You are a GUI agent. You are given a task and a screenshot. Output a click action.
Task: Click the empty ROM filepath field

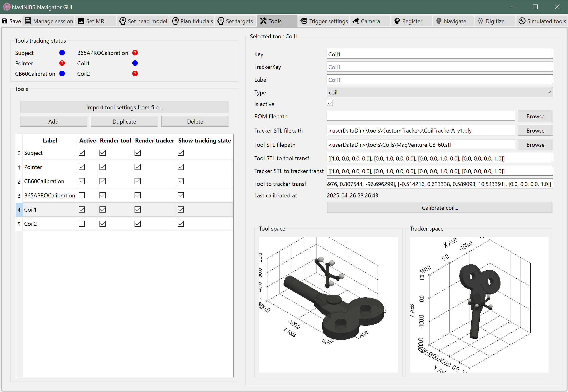coord(420,116)
